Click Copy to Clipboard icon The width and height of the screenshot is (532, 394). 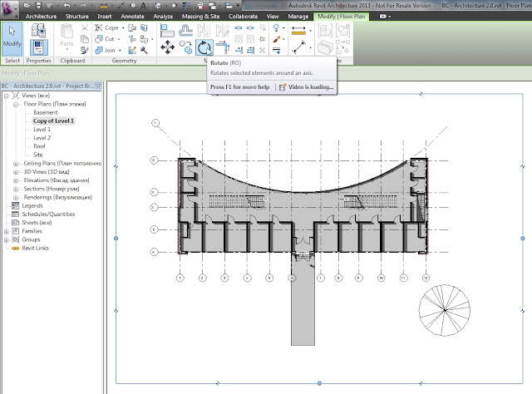(x=85, y=39)
